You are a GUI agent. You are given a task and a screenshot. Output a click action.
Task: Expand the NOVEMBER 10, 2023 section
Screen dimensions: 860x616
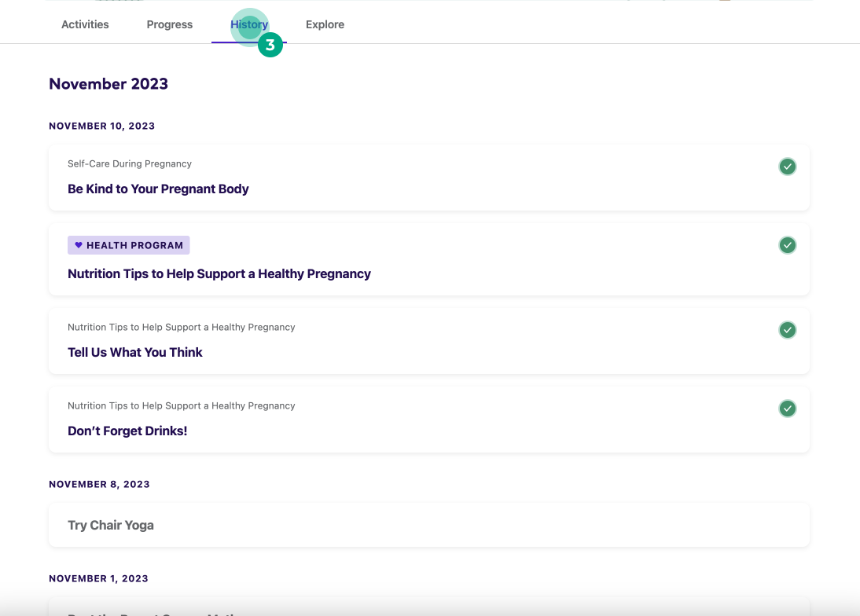(x=101, y=126)
